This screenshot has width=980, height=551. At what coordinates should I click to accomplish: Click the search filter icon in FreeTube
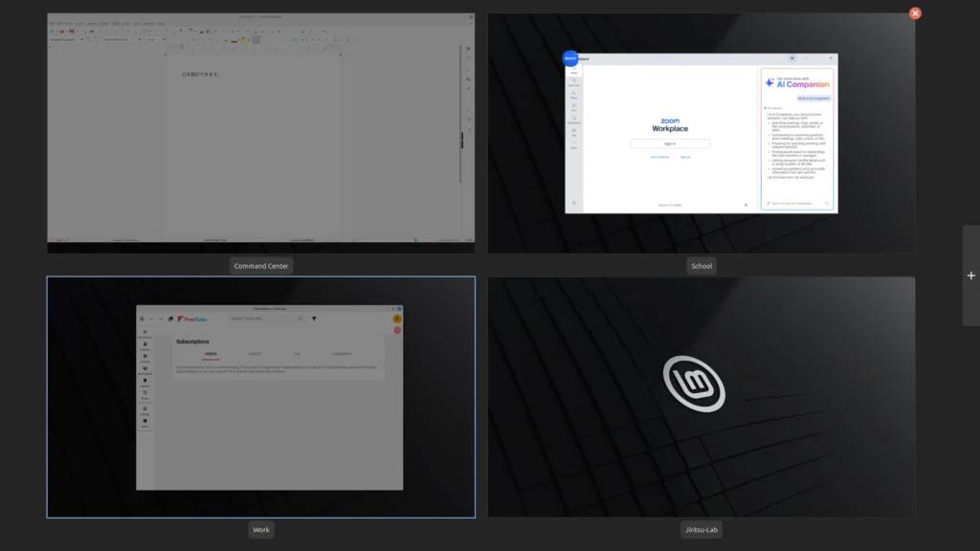[x=314, y=319]
